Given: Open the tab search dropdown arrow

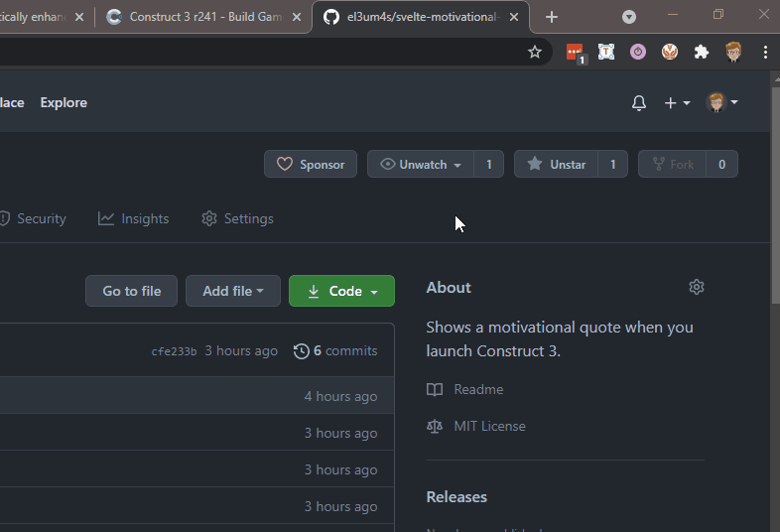Looking at the screenshot, I should pos(629,18).
